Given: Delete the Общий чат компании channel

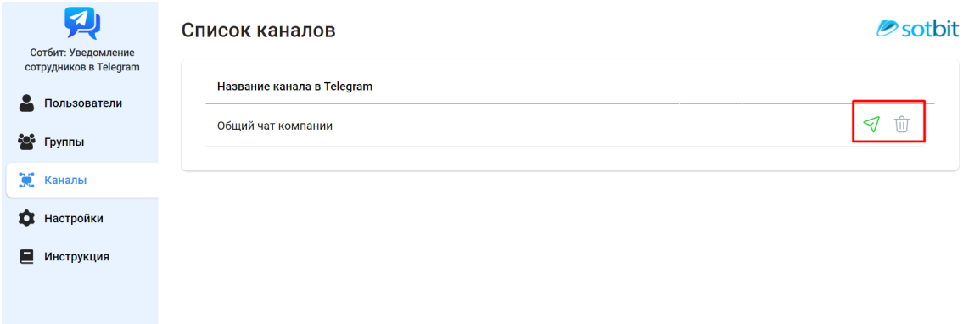Looking at the screenshot, I should point(901,124).
